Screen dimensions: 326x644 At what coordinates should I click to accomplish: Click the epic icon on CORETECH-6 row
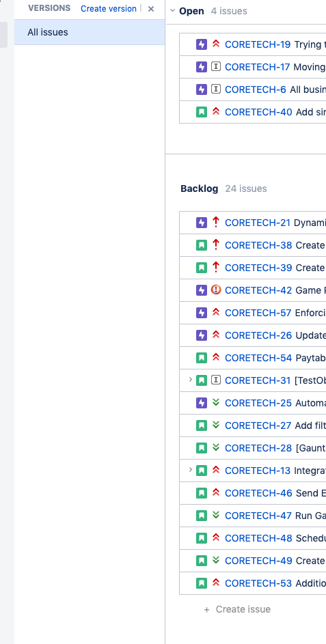coord(202,89)
